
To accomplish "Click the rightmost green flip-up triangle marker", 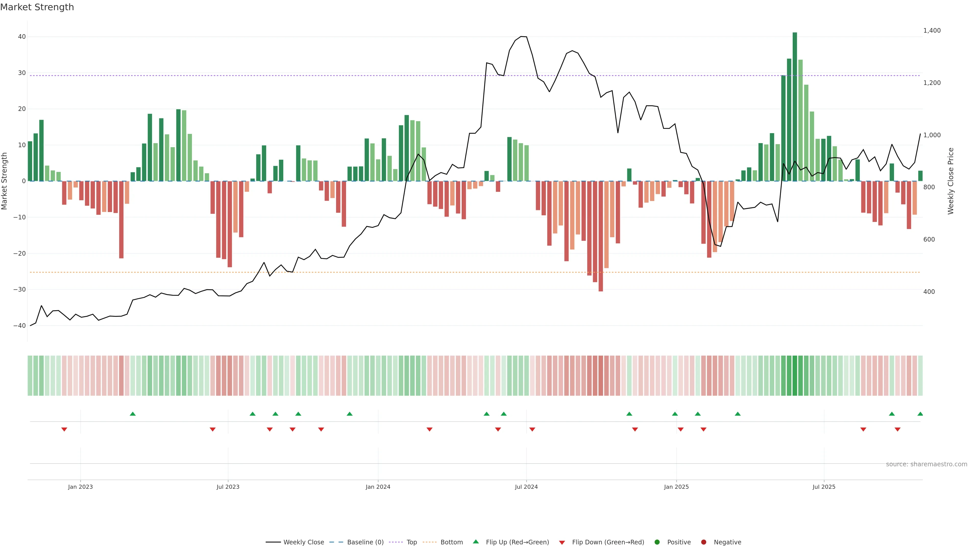I will 920,414.
